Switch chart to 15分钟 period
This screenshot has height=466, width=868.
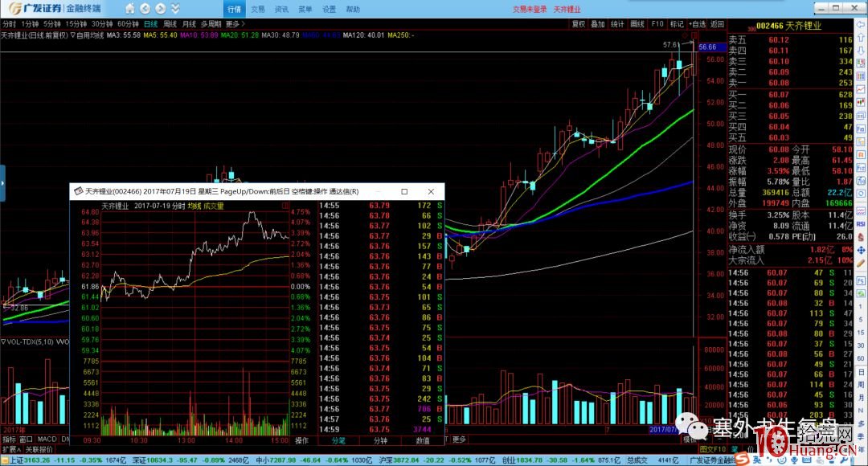coord(76,24)
